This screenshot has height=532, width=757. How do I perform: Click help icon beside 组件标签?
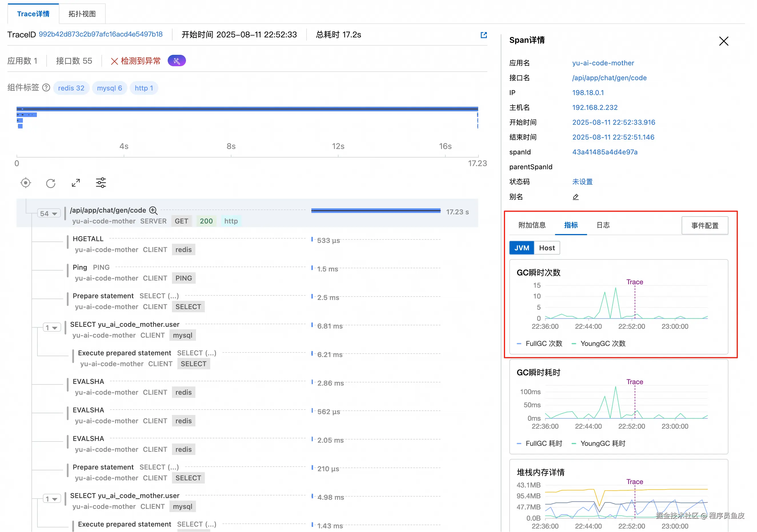tap(47, 88)
